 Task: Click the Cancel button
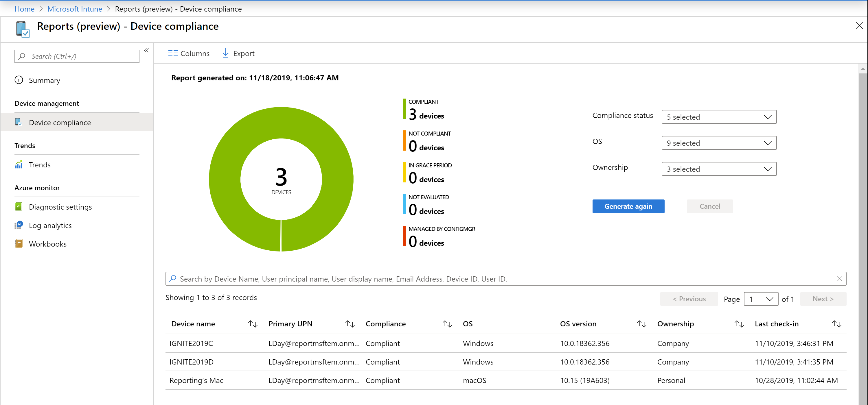tap(709, 206)
